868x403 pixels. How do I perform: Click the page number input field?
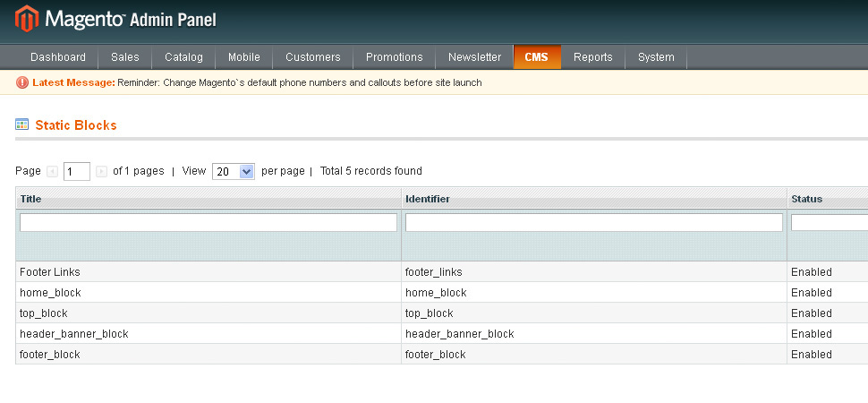point(77,171)
